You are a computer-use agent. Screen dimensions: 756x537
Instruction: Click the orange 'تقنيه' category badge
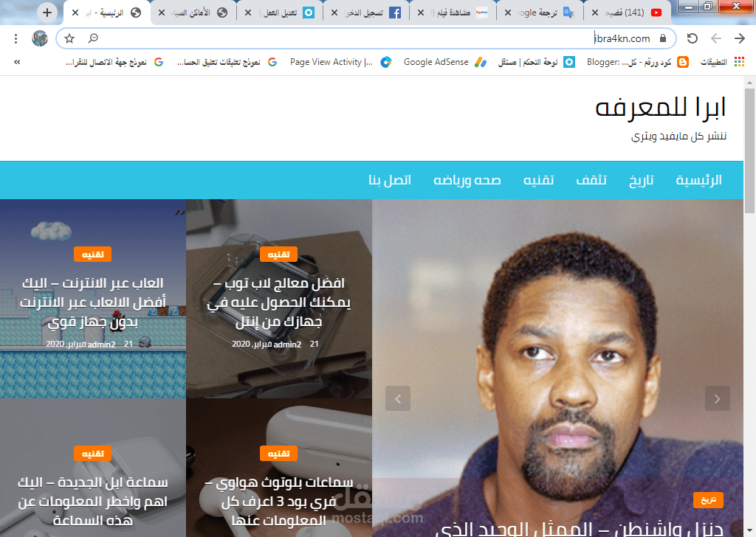[93, 254]
